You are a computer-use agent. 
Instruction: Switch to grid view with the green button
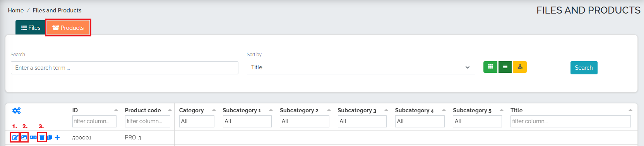490,67
